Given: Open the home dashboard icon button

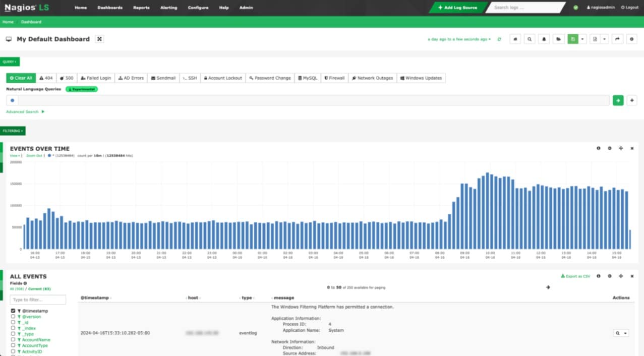Looking at the screenshot, I should (515, 39).
